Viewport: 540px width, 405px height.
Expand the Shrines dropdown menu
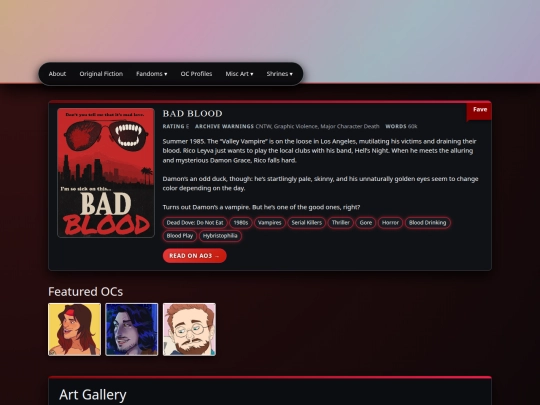pos(280,74)
